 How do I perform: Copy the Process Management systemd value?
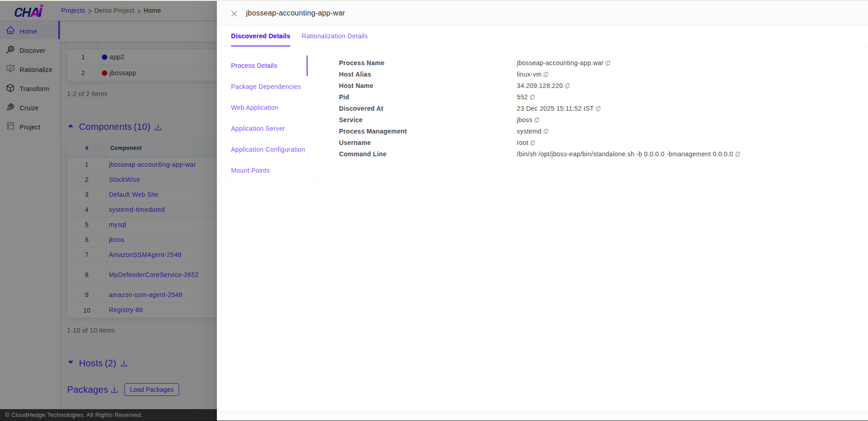[x=546, y=132]
